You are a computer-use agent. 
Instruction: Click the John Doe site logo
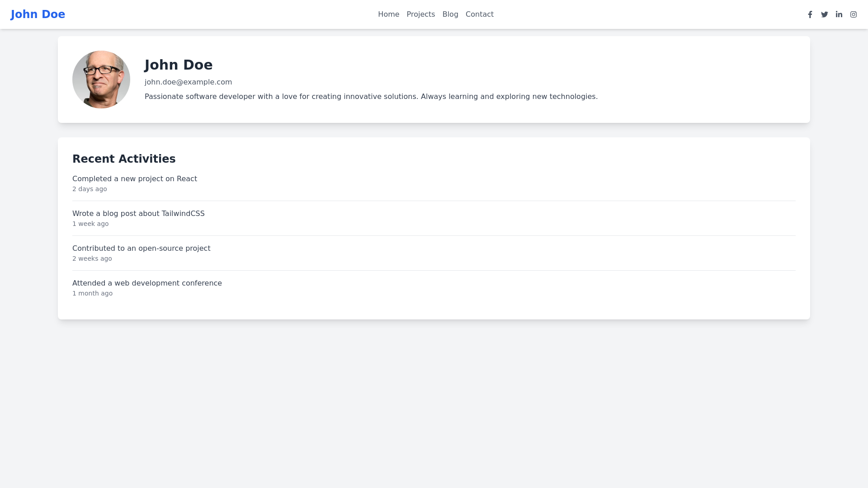38,14
